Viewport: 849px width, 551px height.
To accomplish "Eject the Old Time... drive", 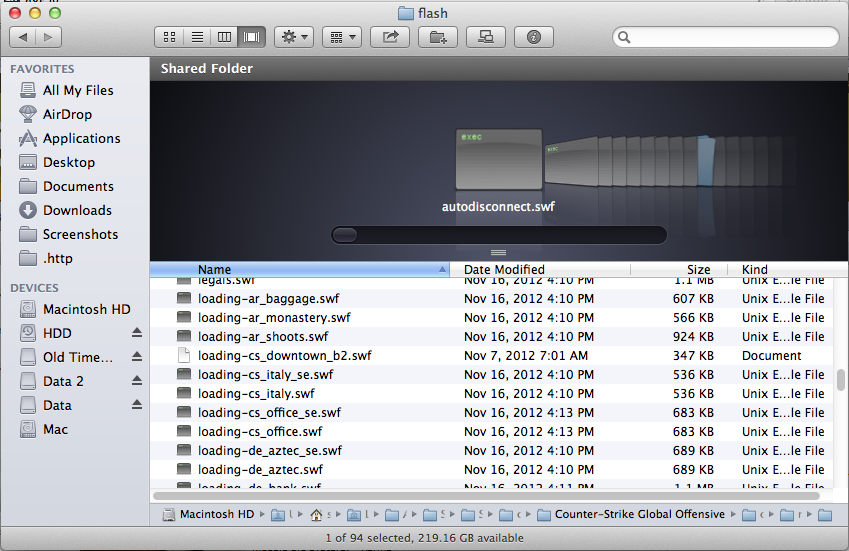I will (x=137, y=357).
